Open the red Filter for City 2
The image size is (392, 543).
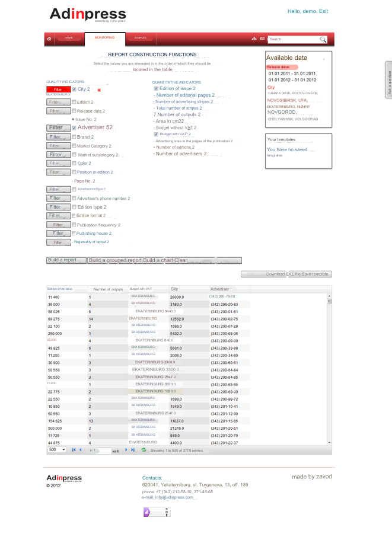coord(59,90)
